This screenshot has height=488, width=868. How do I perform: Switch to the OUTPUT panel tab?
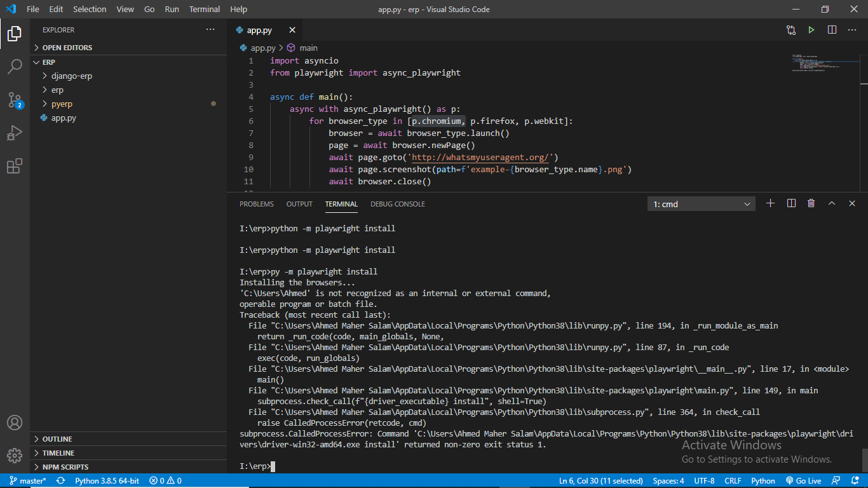[x=299, y=204]
